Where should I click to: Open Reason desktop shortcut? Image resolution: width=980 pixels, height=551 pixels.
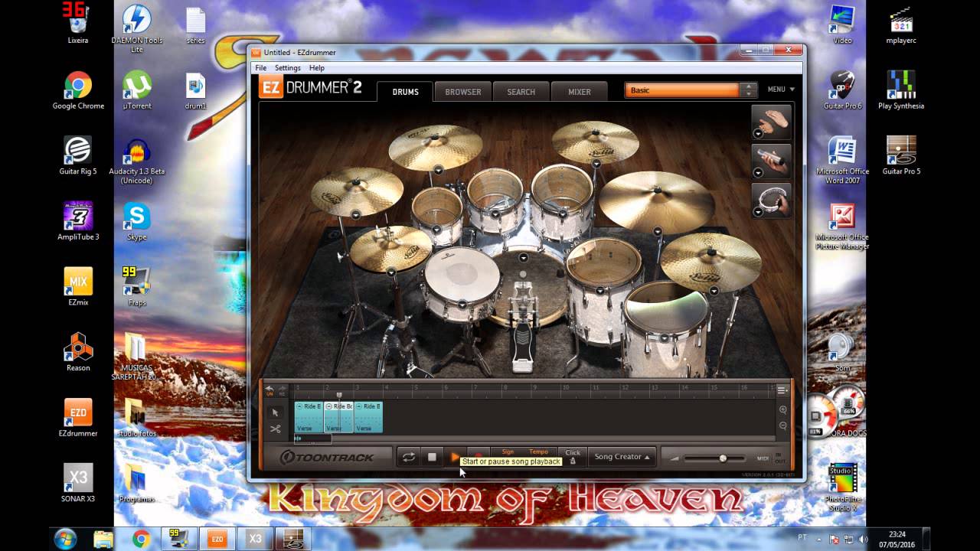[78, 352]
